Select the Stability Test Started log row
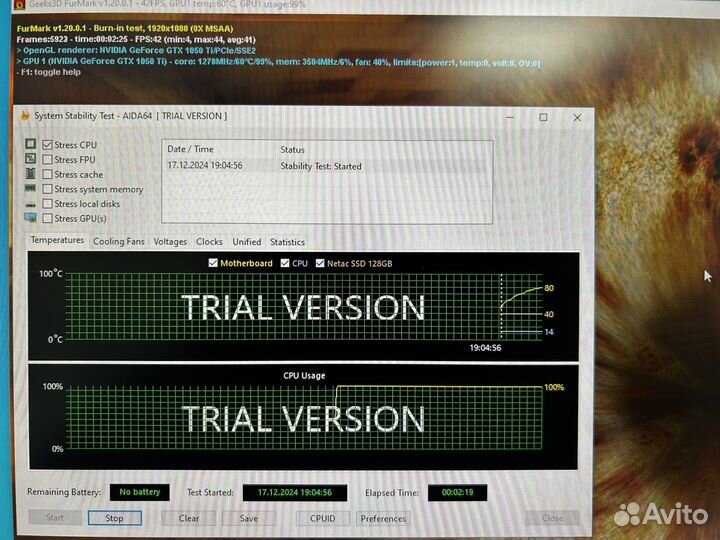The width and height of the screenshot is (720, 540). (x=320, y=166)
